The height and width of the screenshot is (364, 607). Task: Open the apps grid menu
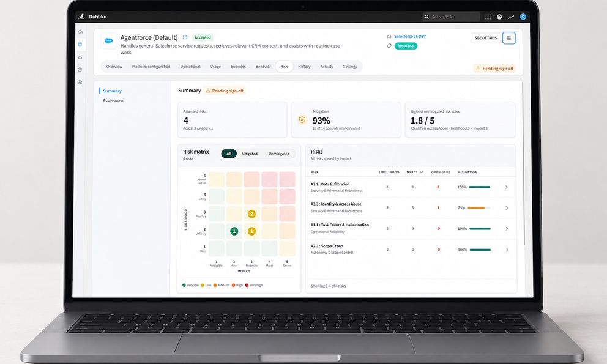point(488,17)
